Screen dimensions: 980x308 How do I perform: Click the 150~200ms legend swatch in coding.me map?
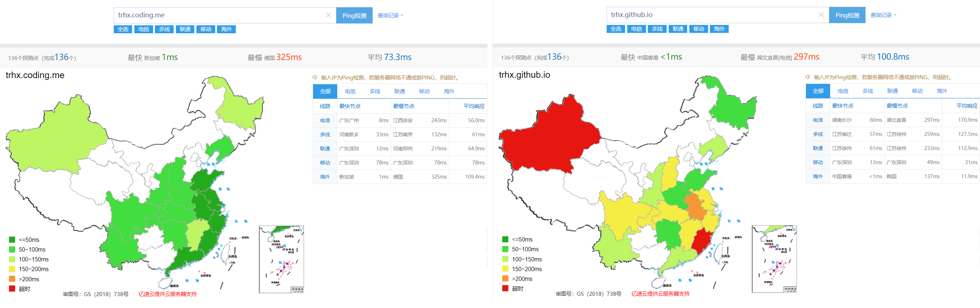pyautogui.click(x=12, y=269)
